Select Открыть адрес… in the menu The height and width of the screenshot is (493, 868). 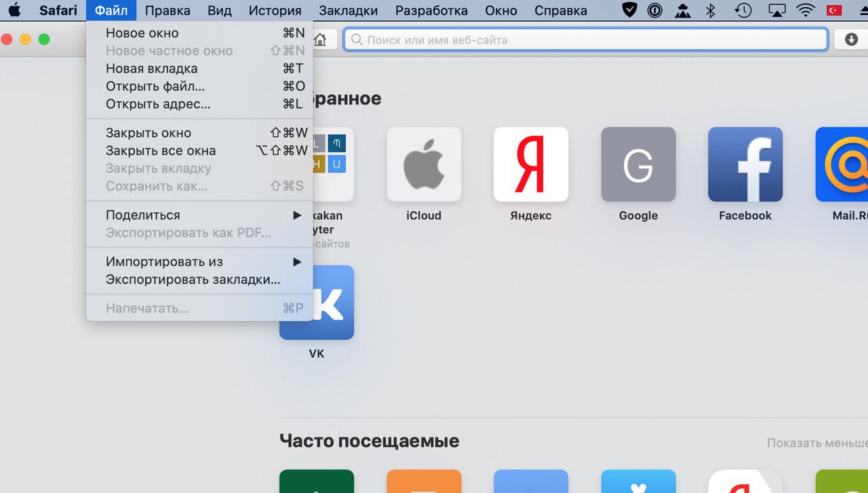[199, 104]
